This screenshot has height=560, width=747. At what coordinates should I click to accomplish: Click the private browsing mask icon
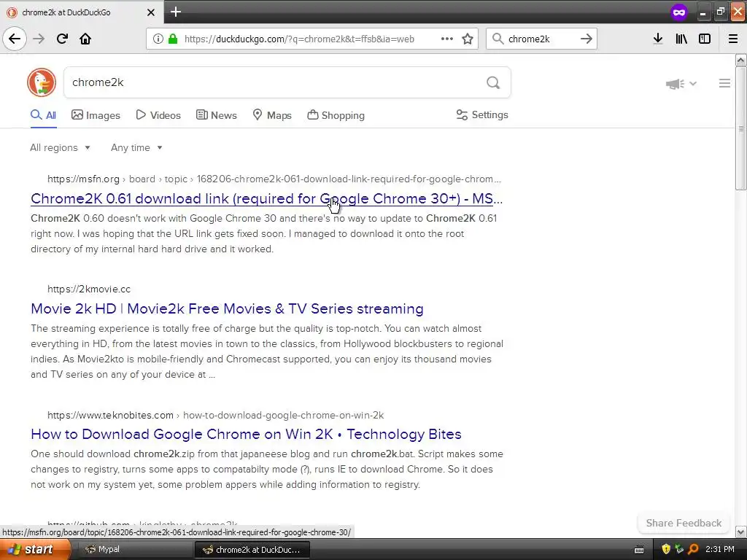[679, 12]
